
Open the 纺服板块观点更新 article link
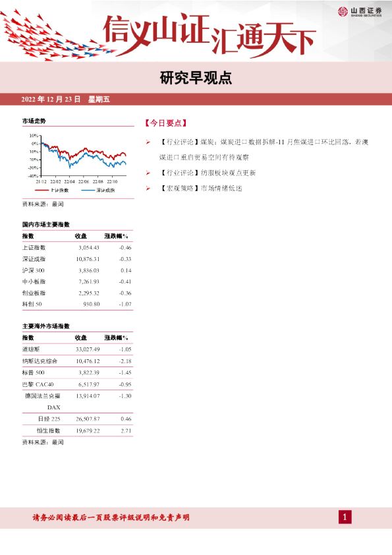point(208,173)
